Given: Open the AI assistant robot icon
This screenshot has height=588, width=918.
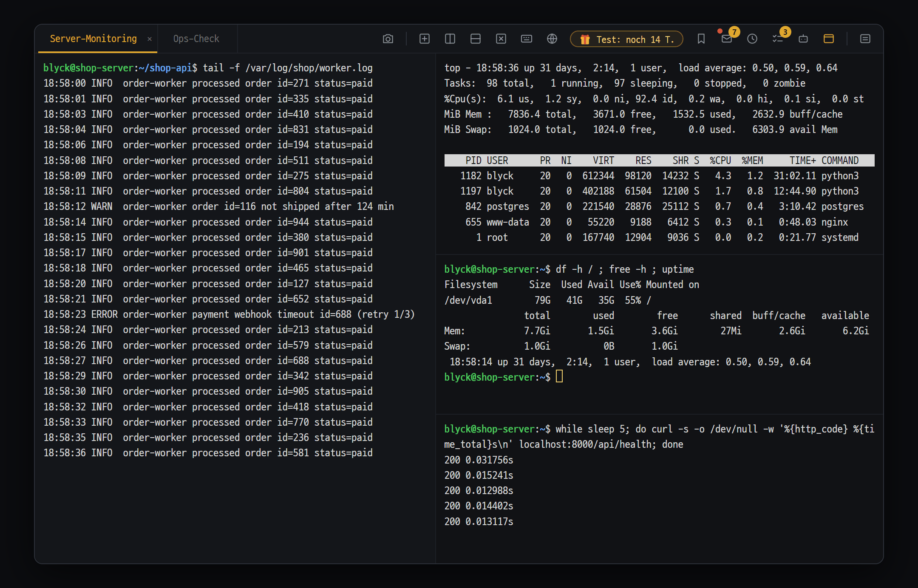Looking at the screenshot, I should [x=803, y=39].
